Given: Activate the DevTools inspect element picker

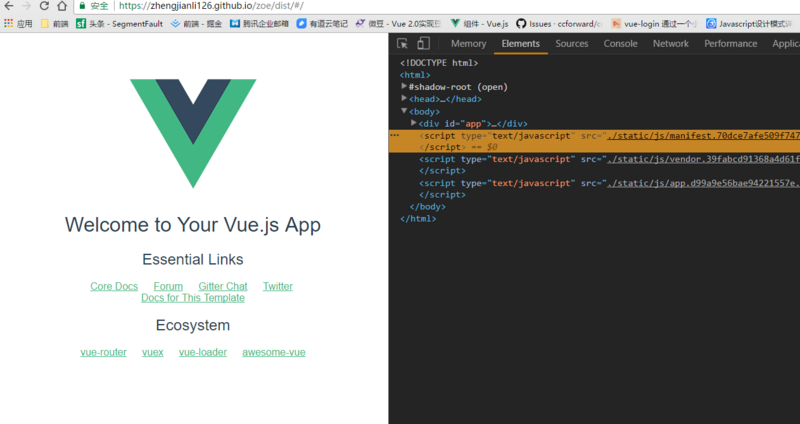Looking at the screenshot, I should [402, 43].
